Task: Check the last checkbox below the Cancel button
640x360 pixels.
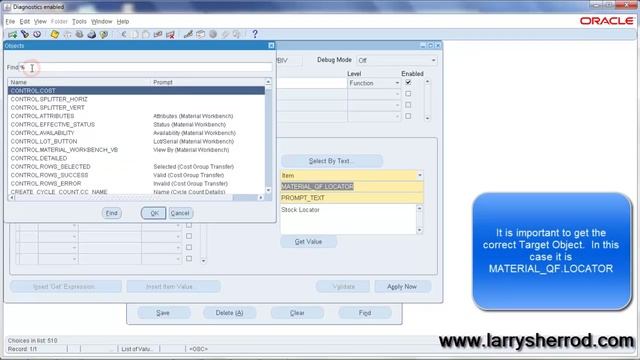Action: click(189, 258)
